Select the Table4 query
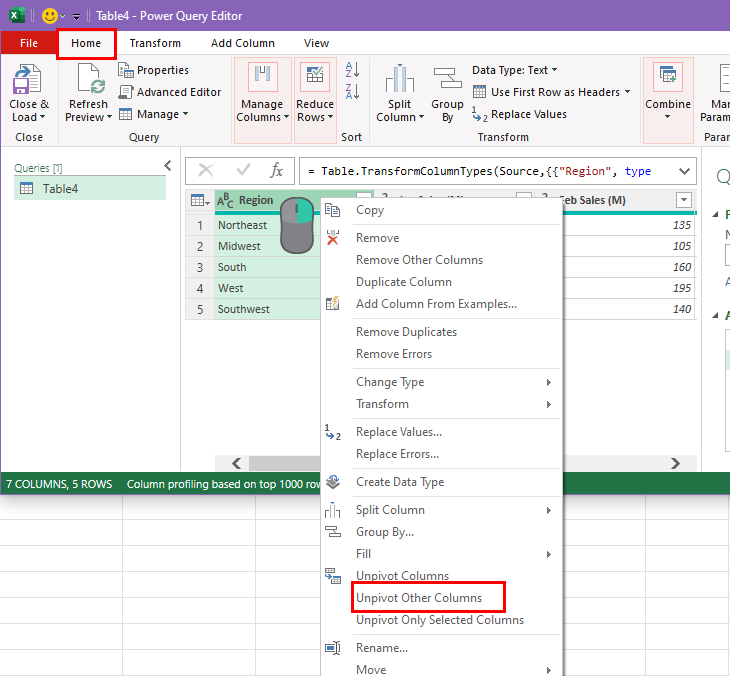Screen dimensions: 730x676 (90, 188)
